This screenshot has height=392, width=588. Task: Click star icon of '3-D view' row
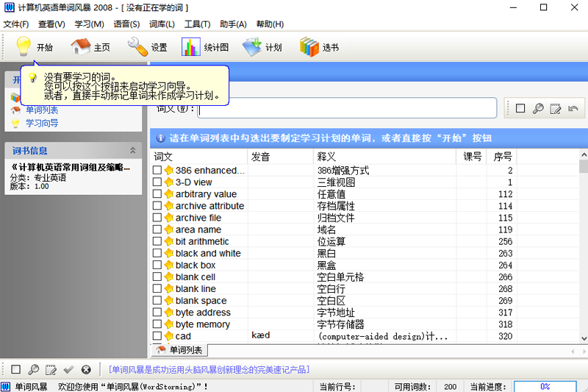pyautogui.click(x=169, y=182)
